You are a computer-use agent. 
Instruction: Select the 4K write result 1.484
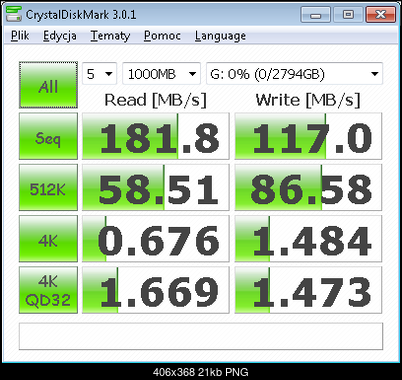pos(308,239)
